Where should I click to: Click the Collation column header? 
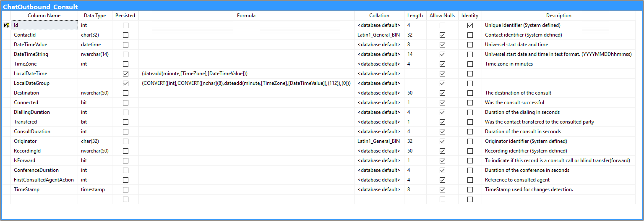point(379,16)
